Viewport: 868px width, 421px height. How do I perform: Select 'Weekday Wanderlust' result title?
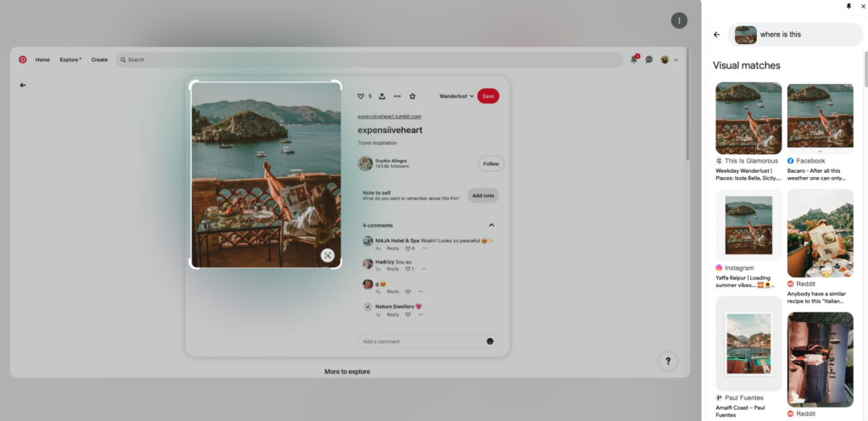[748, 174]
